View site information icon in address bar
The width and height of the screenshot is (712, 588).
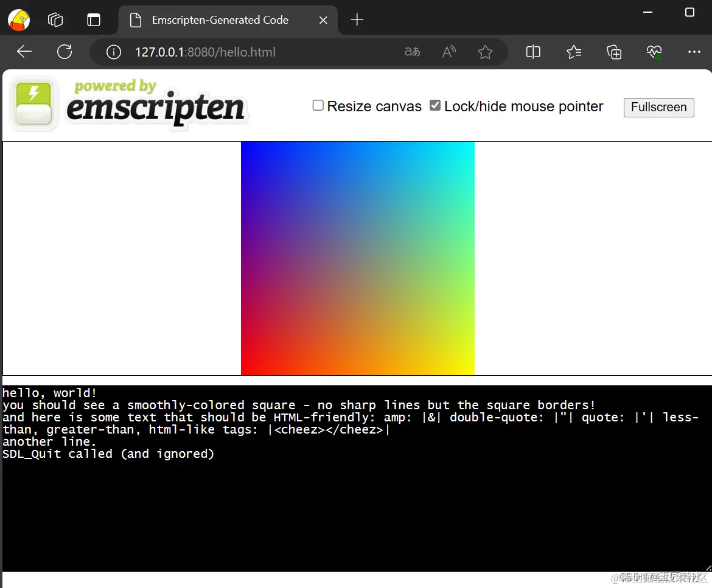pyautogui.click(x=114, y=52)
